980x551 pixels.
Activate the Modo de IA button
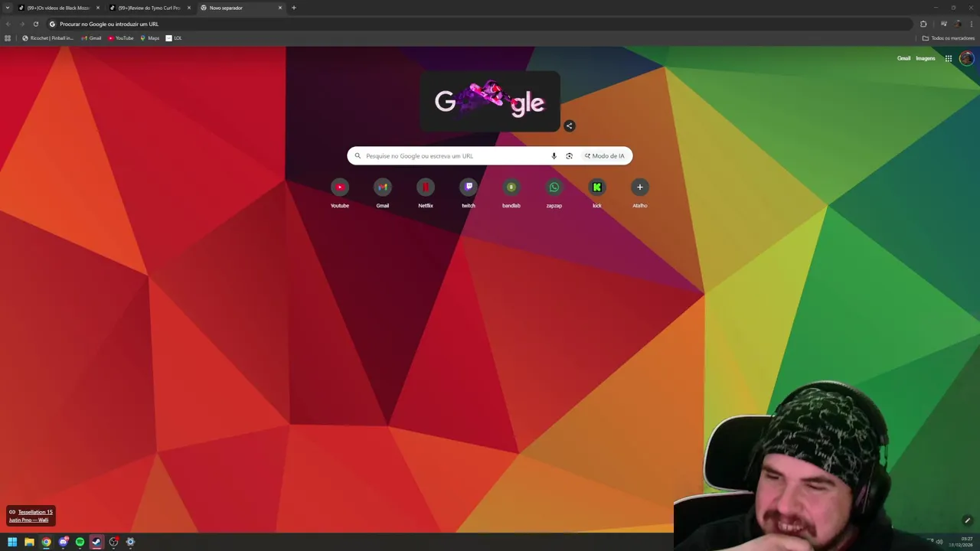(604, 156)
